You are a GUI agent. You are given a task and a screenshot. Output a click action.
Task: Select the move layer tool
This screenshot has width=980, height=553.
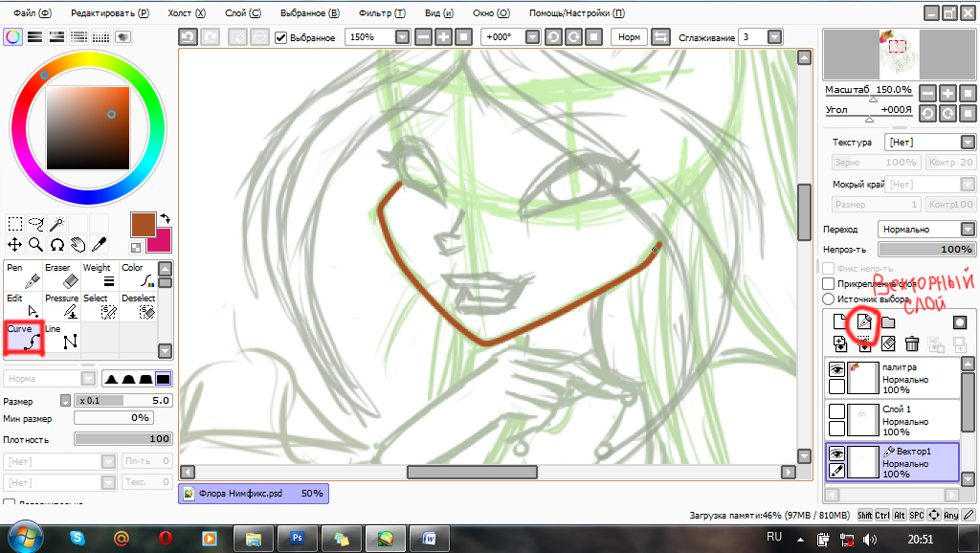(15, 244)
